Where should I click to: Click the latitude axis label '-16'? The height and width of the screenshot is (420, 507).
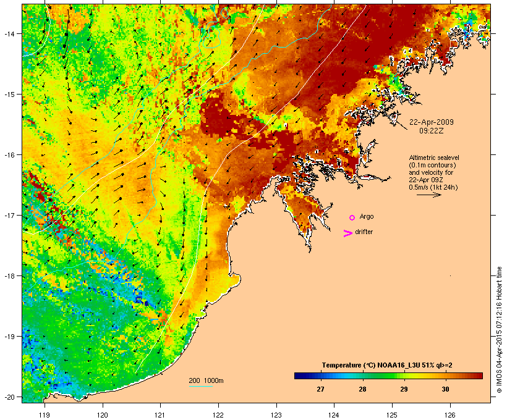(9, 155)
